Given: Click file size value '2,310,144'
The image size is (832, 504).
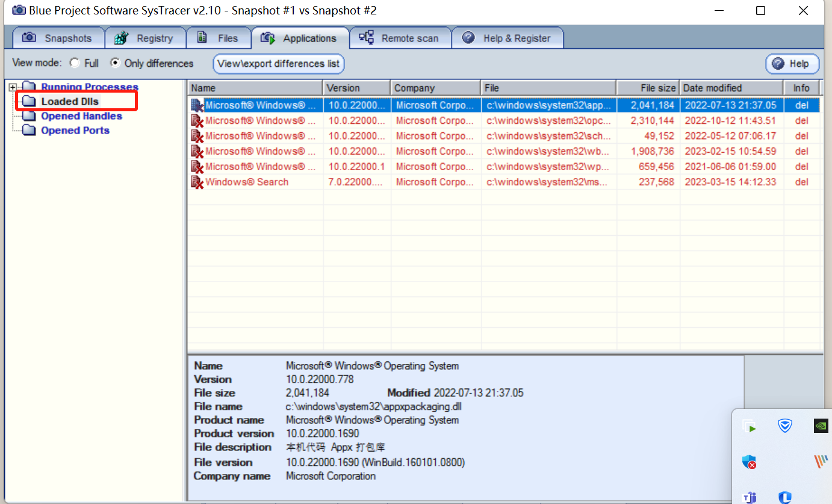Looking at the screenshot, I should point(652,121).
